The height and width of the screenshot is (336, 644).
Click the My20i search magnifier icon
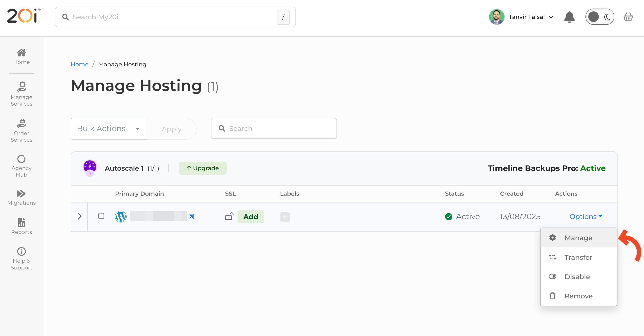(x=65, y=17)
